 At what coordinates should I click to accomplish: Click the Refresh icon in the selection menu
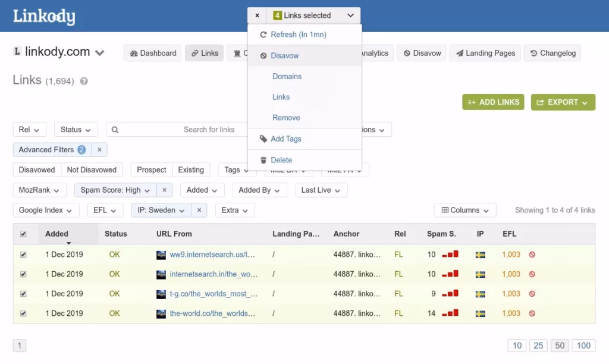[263, 35]
